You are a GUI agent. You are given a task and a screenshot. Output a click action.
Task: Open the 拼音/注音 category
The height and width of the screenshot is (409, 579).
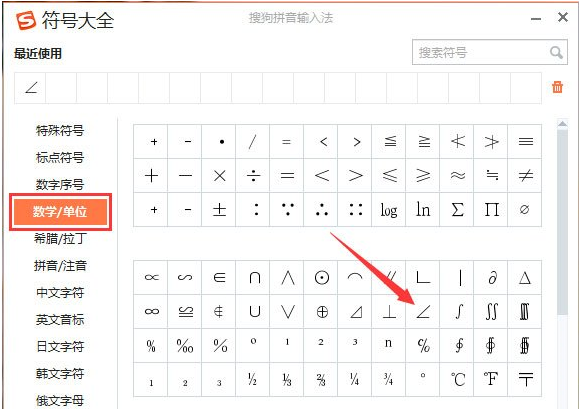(x=60, y=266)
